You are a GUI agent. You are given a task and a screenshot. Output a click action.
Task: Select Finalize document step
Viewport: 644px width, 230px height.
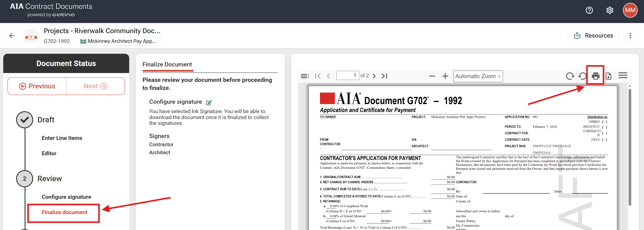tap(64, 212)
